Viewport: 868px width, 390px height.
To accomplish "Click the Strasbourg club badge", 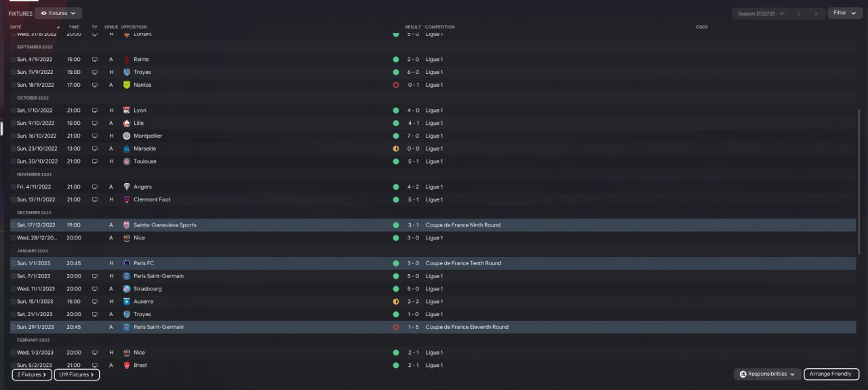I will (127, 289).
